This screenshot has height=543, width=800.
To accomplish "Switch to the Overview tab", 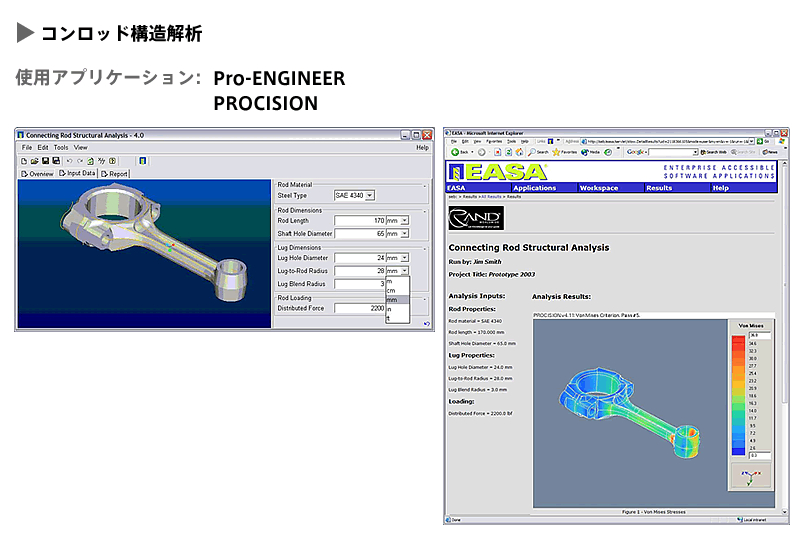I will (x=37, y=174).
